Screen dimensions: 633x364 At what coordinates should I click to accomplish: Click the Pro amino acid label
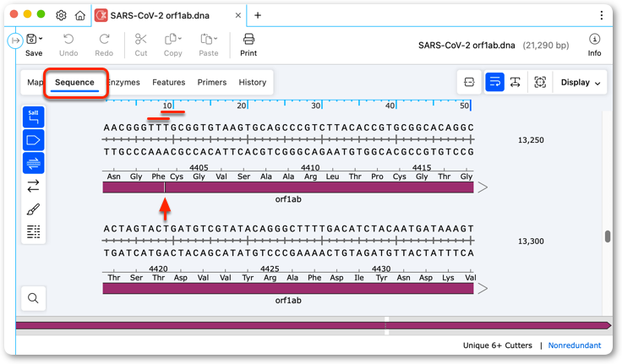click(x=377, y=177)
